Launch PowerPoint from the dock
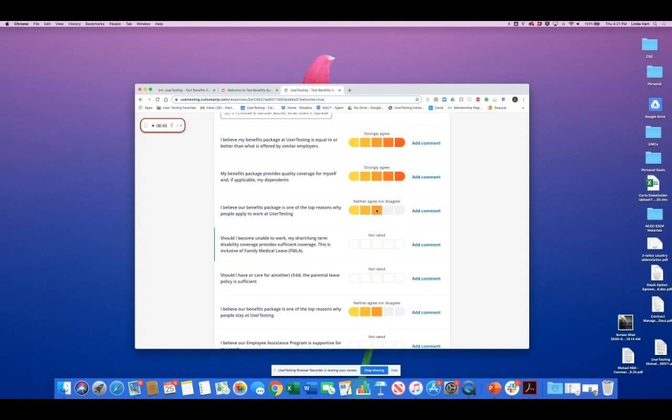 pos(494,388)
